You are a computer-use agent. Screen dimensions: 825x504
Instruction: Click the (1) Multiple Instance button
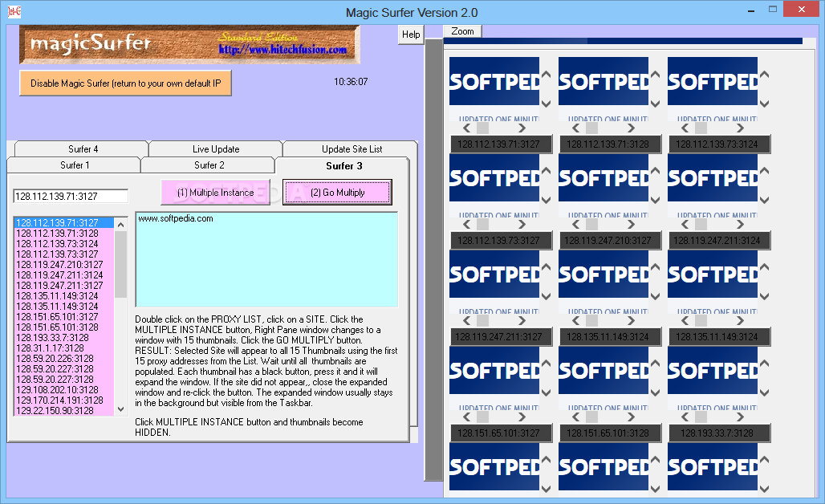215,193
